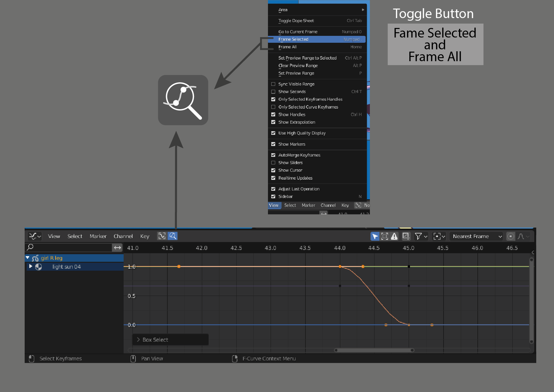Viewport: 554px width, 392px height.
Task: Uncheck Use High Quality Display
Action: (x=273, y=133)
